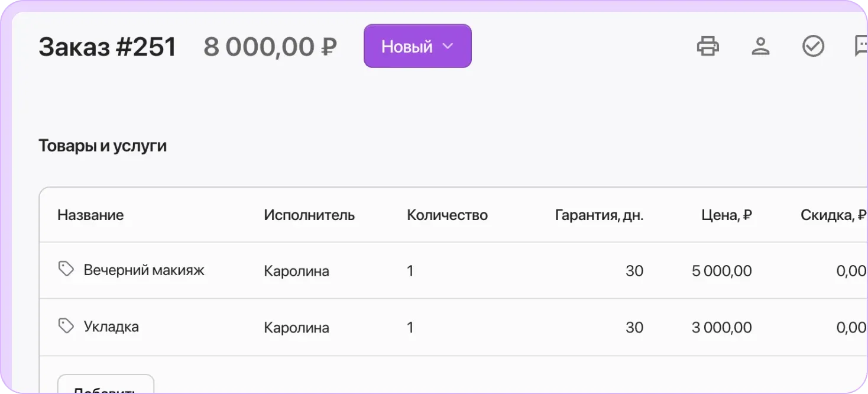Click the price 5 000,00 for Вечерний макияж
Viewport: 868px width, 394px height.
[723, 270]
